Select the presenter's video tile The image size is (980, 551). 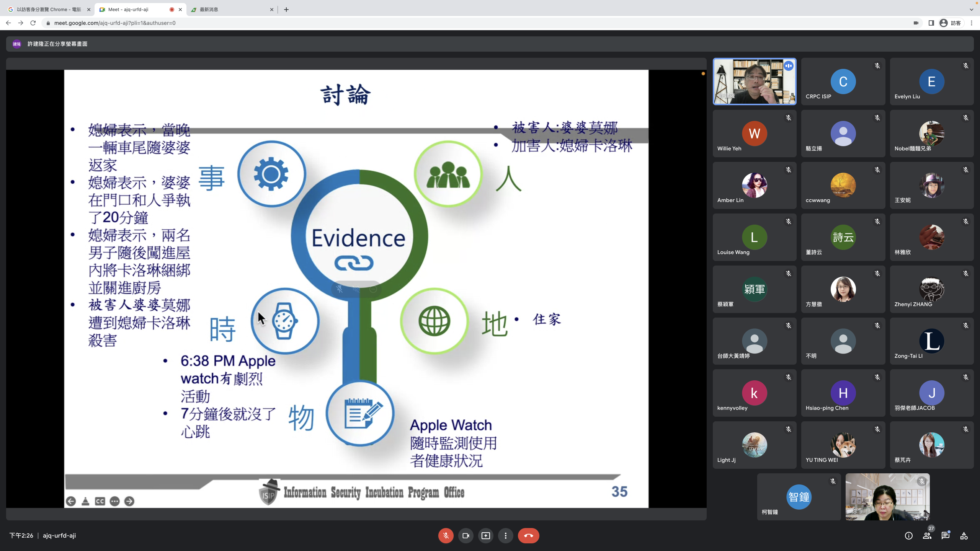coord(754,82)
